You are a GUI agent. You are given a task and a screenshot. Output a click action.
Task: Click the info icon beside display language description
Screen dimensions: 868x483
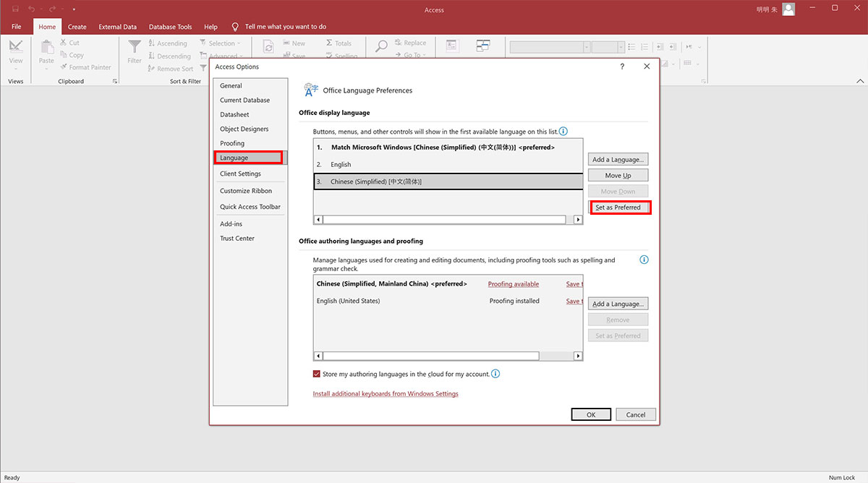point(563,132)
